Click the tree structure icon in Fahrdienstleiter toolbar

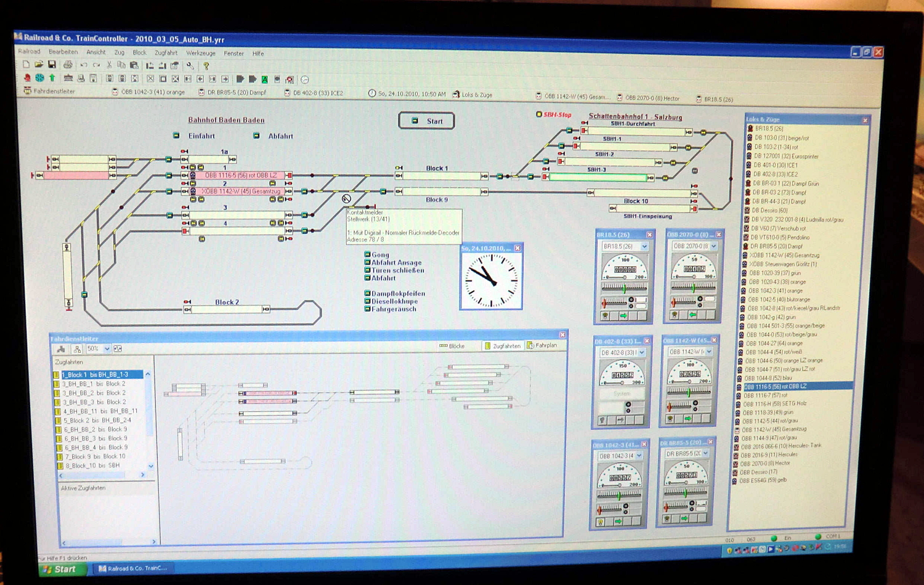coord(77,349)
